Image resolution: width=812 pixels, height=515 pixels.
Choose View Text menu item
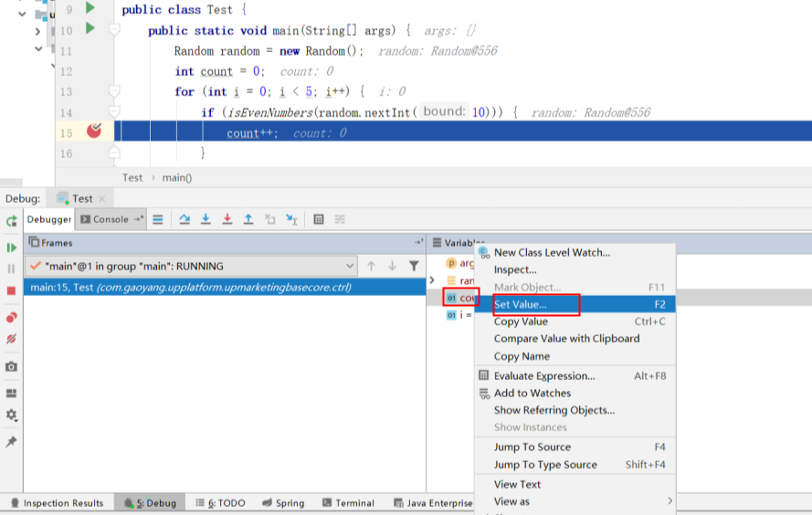coord(575,485)
